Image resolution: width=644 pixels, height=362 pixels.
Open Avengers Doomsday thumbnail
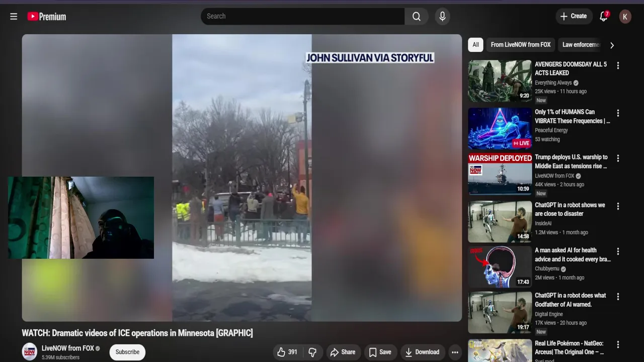[500, 81]
